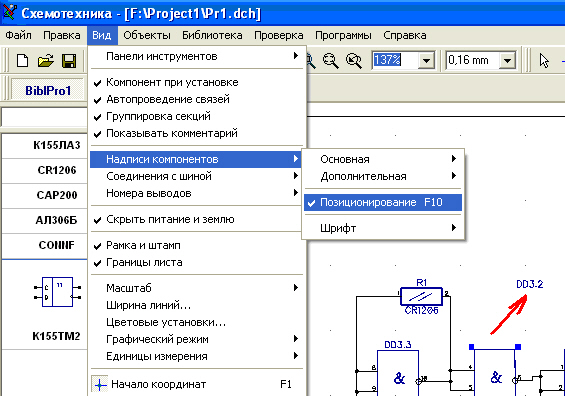This screenshot has height=396, width=565.
Task: Click the Начало координат crosshair icon
Action: [100, 384]
